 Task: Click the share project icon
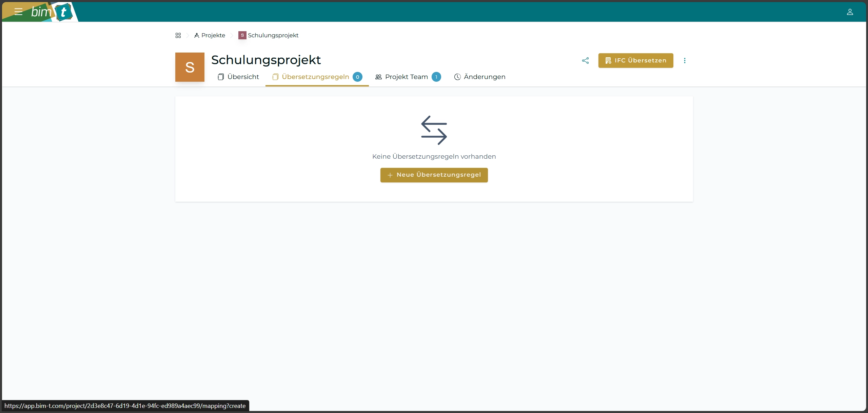pyautogui.click(x=585, y=60)
